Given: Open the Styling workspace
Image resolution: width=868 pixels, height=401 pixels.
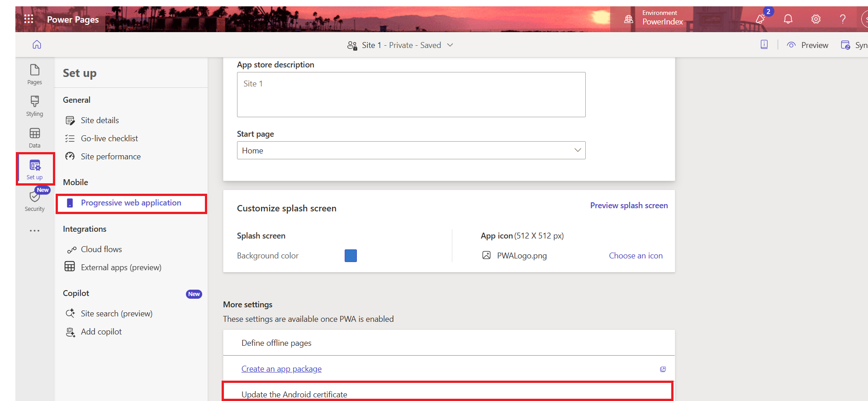Looking at the screenshot, I should pyautogui.click(x=34, y=106).
